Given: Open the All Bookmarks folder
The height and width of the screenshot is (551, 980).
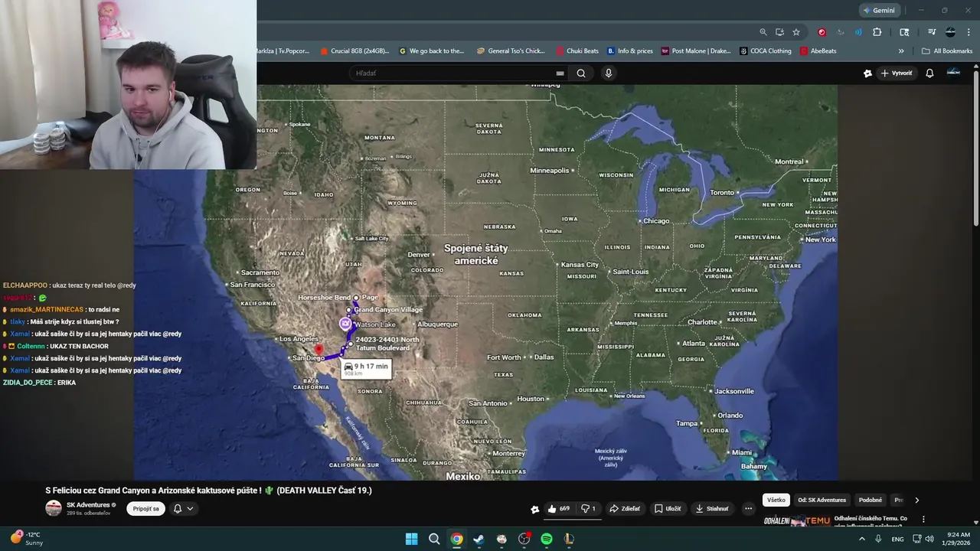Looking at the screenshot, I should point(947,51).
